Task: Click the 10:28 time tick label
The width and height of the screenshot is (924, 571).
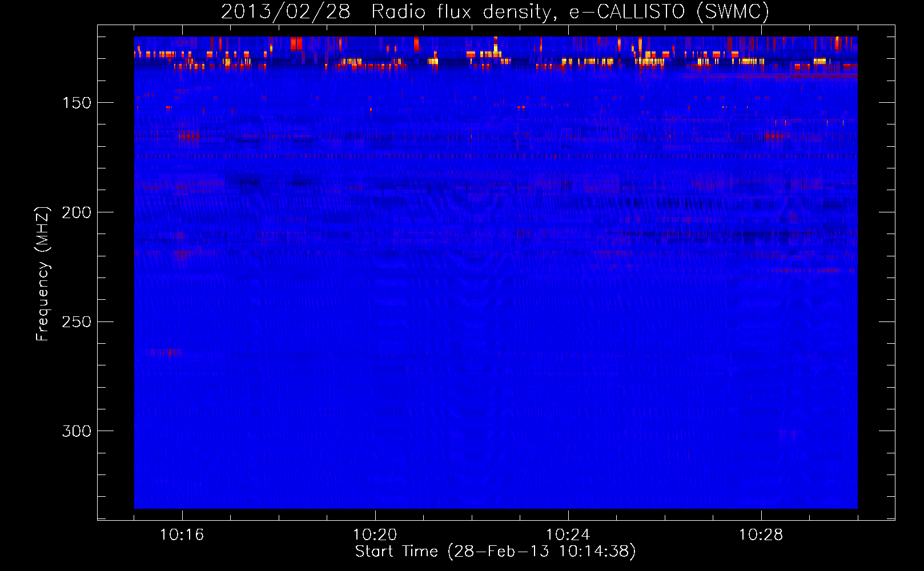Action: pyautogui.click(x=761, y=535)
